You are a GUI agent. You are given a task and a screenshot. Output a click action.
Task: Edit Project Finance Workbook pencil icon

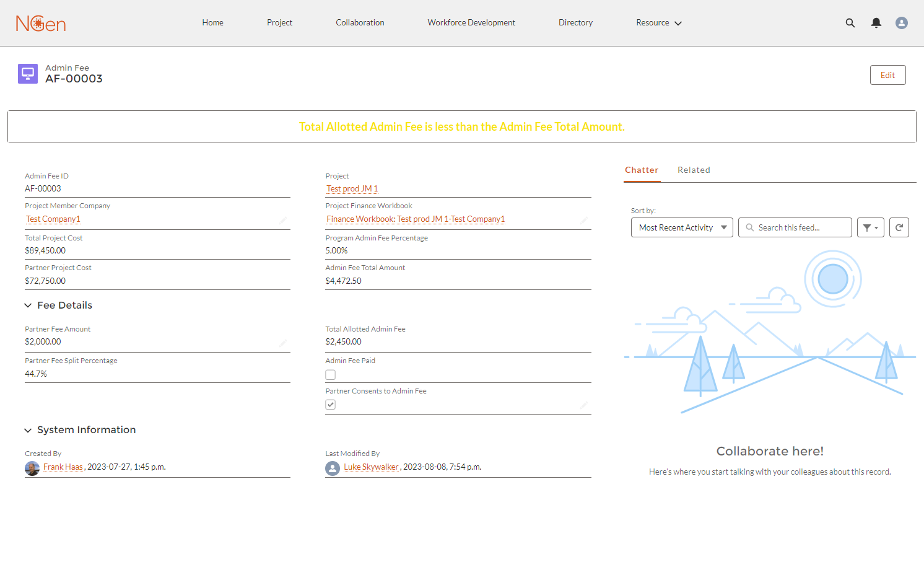point(584,220)
